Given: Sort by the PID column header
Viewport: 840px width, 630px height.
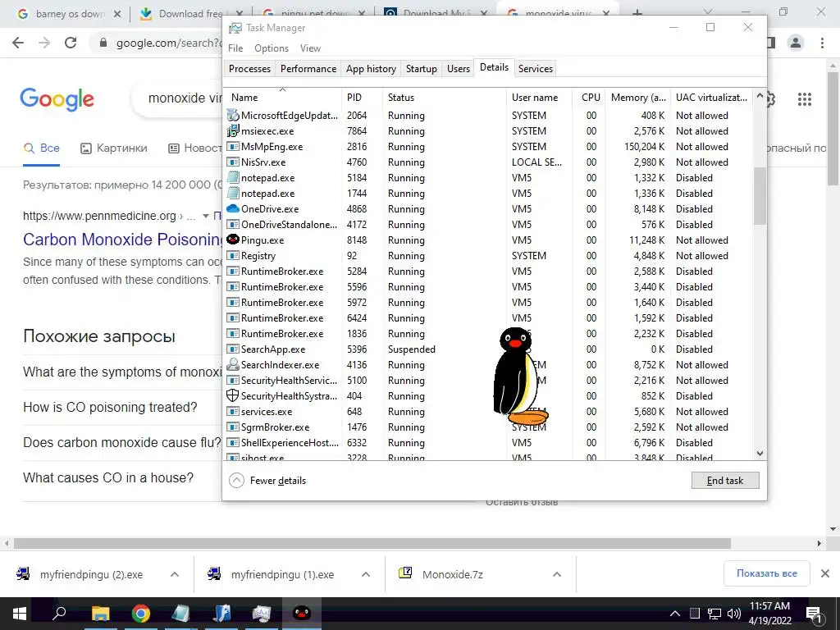Looking at the screenshot, I should pyautogui.click(x=362, y=97).
